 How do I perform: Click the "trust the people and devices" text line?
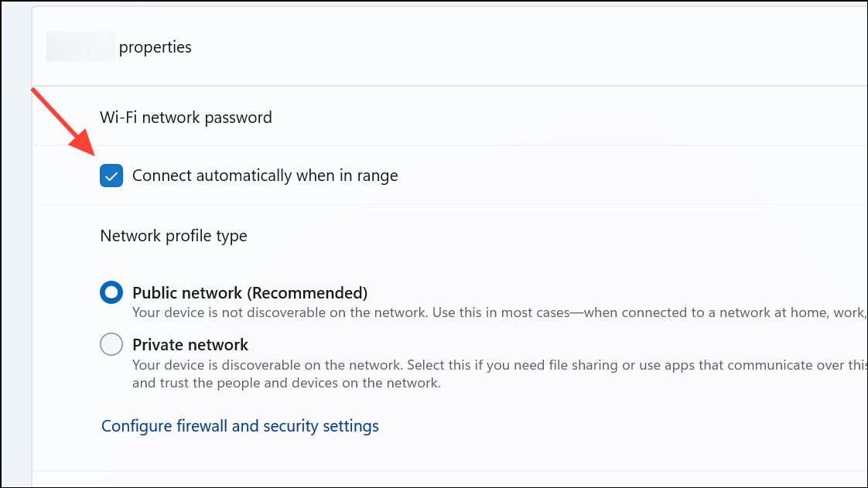tap(286, 383)
